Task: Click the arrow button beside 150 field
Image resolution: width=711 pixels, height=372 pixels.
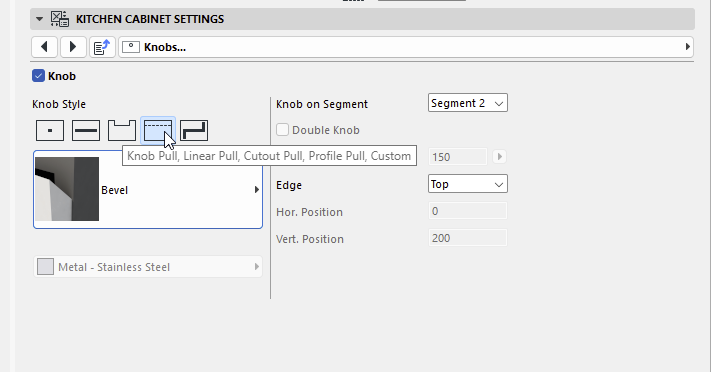Action: pos(499,157)
